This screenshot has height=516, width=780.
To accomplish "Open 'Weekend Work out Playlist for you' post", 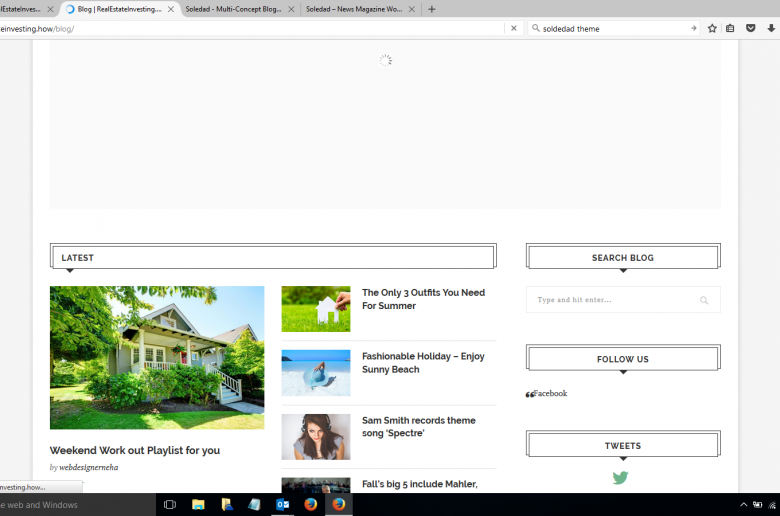I will 135,450.
